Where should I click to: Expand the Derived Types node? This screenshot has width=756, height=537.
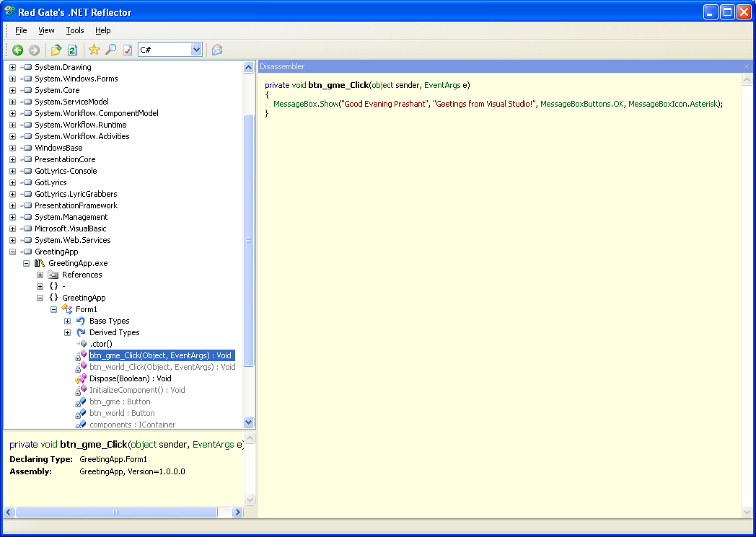point(68,333)
